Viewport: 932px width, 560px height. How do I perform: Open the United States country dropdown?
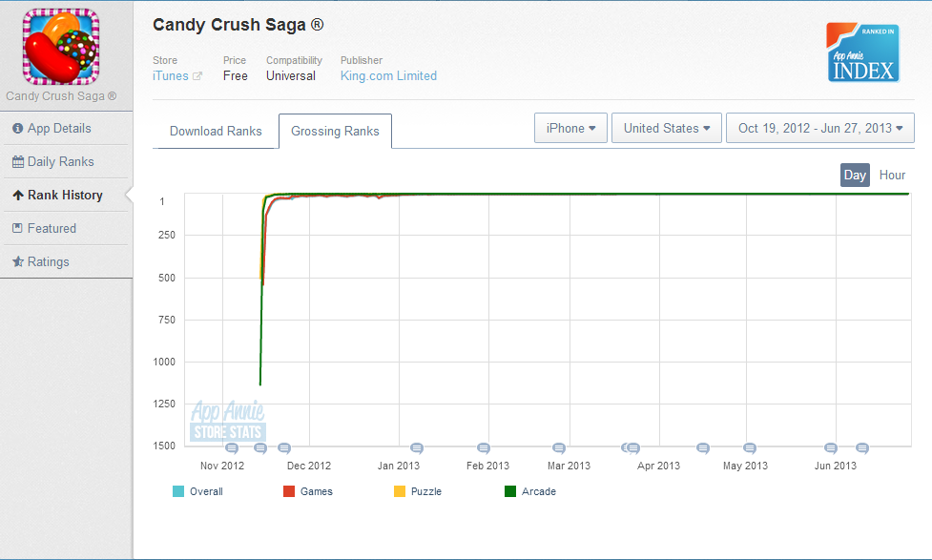(x=666, y=128)
